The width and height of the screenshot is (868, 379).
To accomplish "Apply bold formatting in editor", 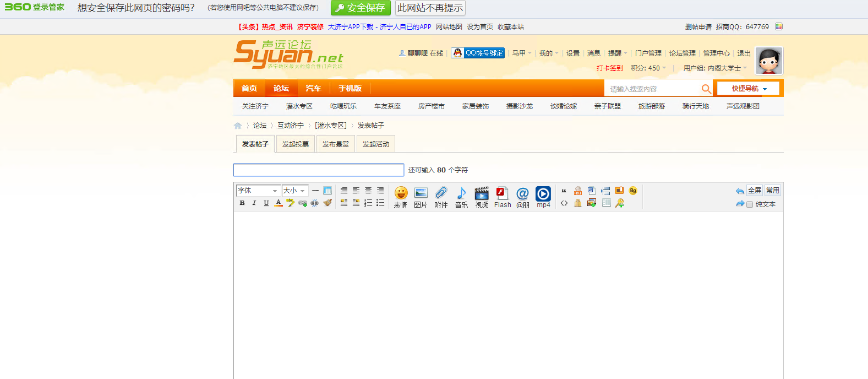I will 242,203.
